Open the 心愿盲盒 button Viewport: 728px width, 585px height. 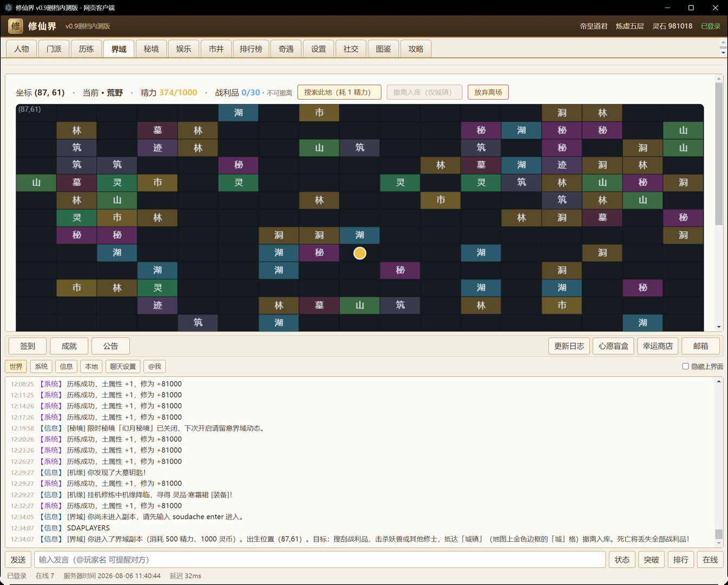pos(614,346)
